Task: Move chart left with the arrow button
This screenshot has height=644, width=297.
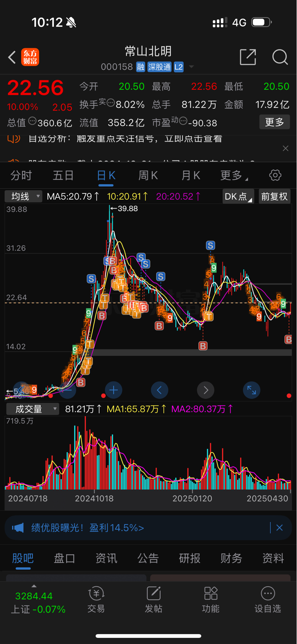Action: 160,390
